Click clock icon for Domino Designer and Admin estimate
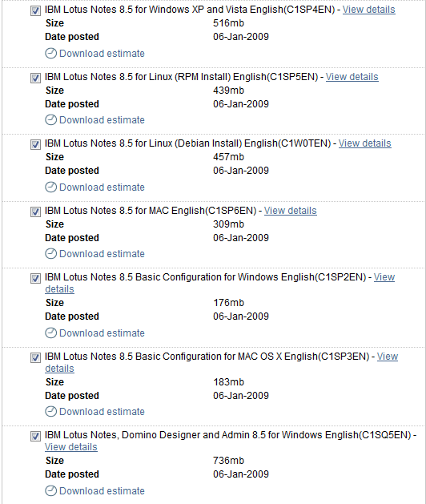This screenshot has width=426, height=504. tap(50, 491)
